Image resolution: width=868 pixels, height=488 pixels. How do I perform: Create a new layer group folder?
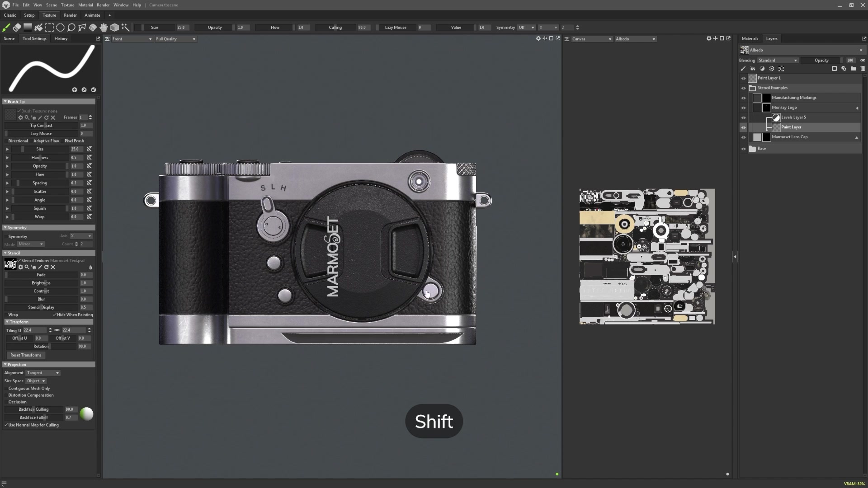[x=853, y=69]
